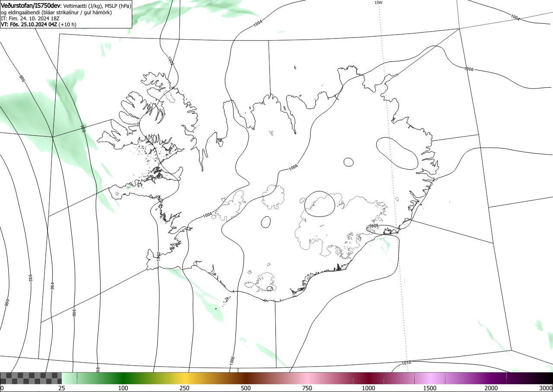This screenshot has width=553, height=392.
Task: Click the yellow colorbar segment near 250
Action: (184, 378)
